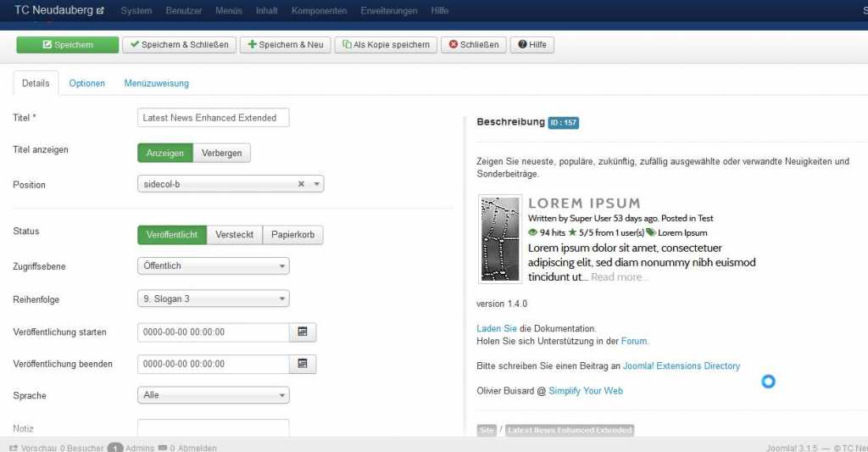Click the Hilfe question mark button
The width and height of the screenshot is (868, 452).
[x=533, y=45]
